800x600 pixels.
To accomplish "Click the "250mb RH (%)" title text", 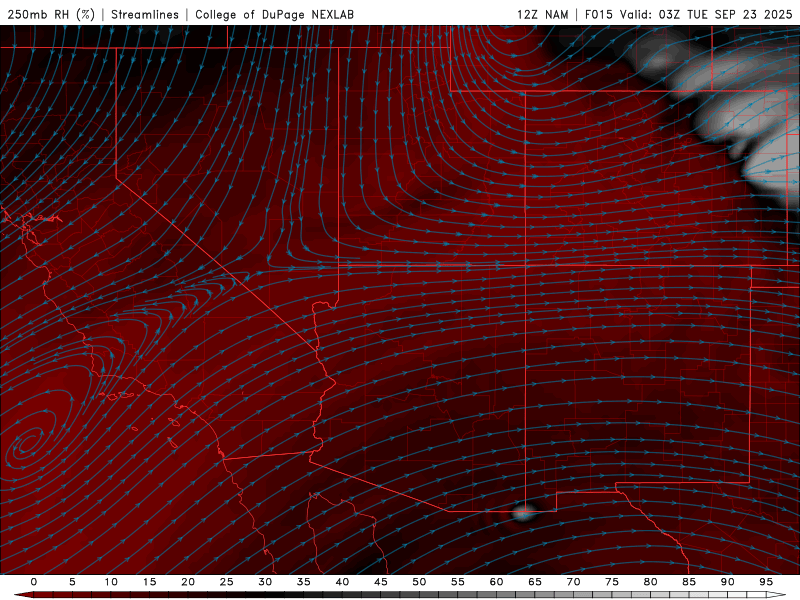I will coord(51,14).
